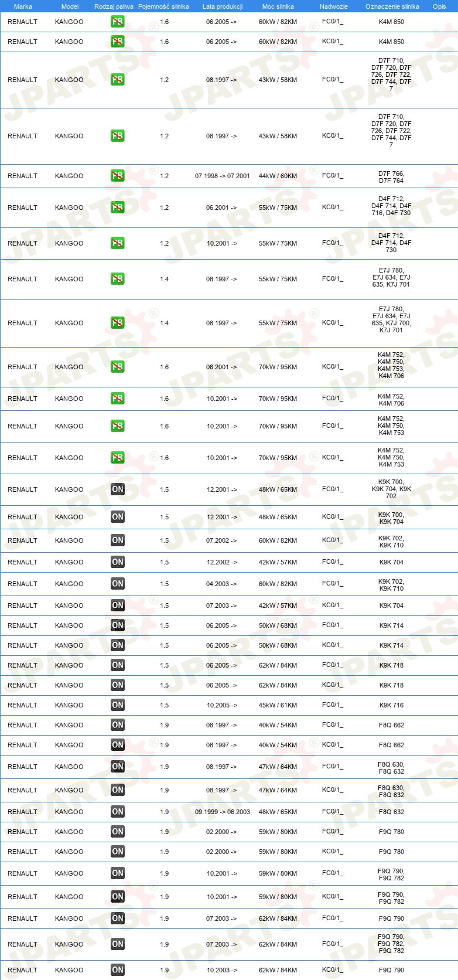Click PB fuel icon in K4M 850 KC0/1_ row
The image size is (458, 980).
118,42
